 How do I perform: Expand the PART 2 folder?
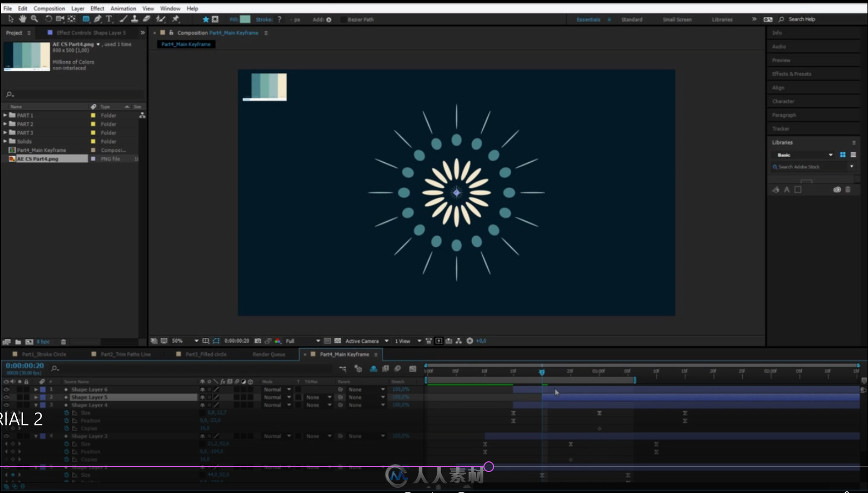point(5,124)
